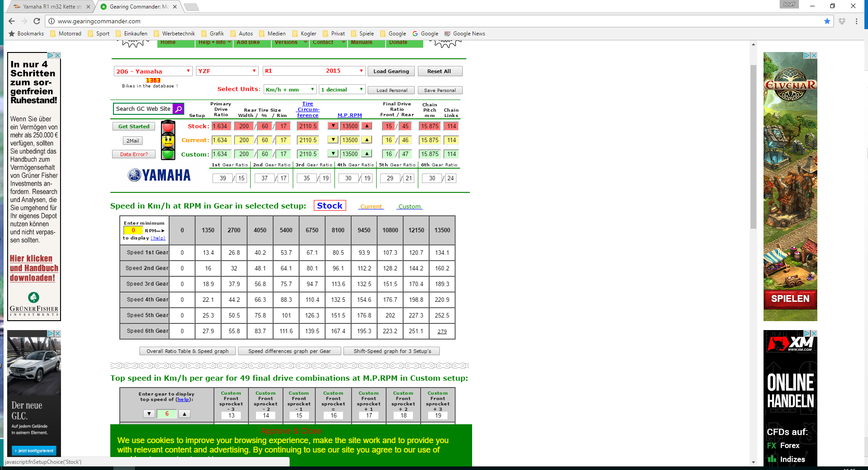Select the Custom setup link
The image size is (868, 470).
tap(409, 207)
